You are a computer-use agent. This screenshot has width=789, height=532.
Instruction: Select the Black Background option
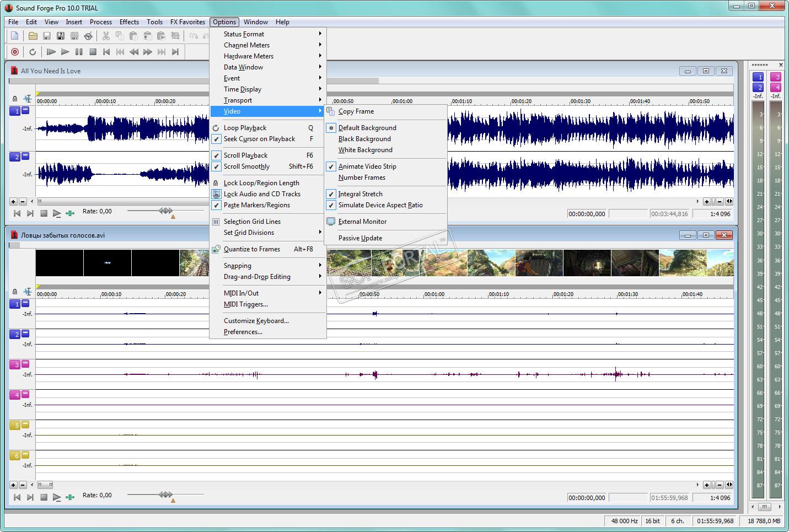(x=364, y=139)
